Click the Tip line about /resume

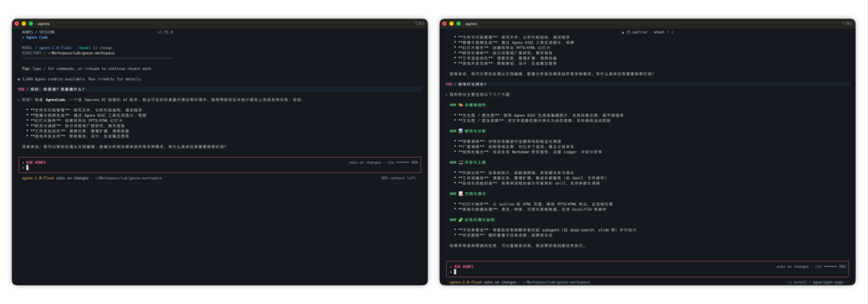88,68
